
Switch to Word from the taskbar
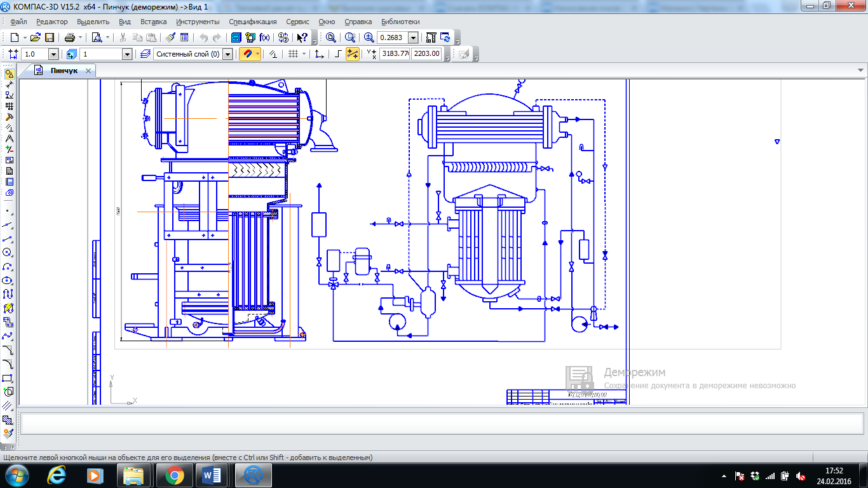tap(212, 475)
